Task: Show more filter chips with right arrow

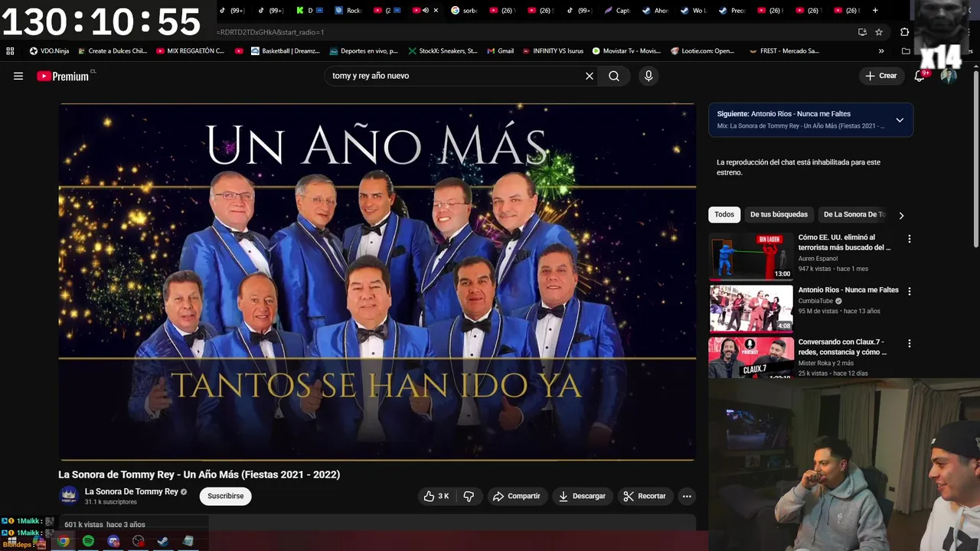Action: click(901, 215)
